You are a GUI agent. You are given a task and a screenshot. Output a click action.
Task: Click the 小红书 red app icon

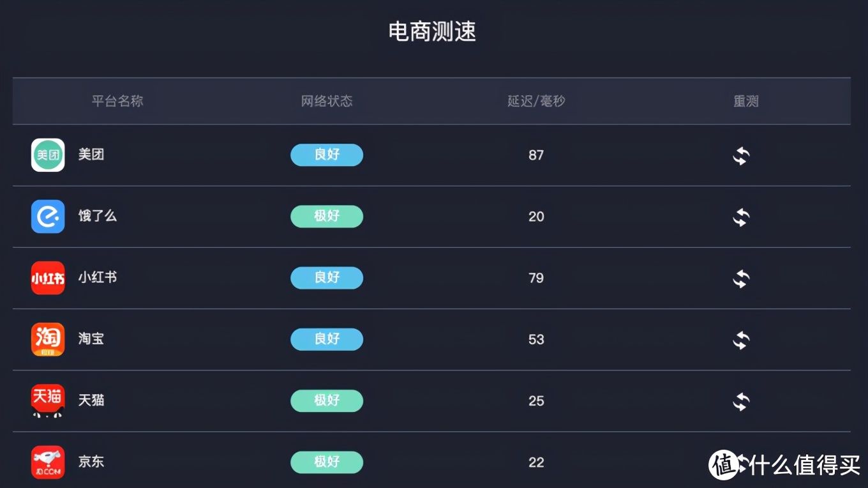point(48,278)
